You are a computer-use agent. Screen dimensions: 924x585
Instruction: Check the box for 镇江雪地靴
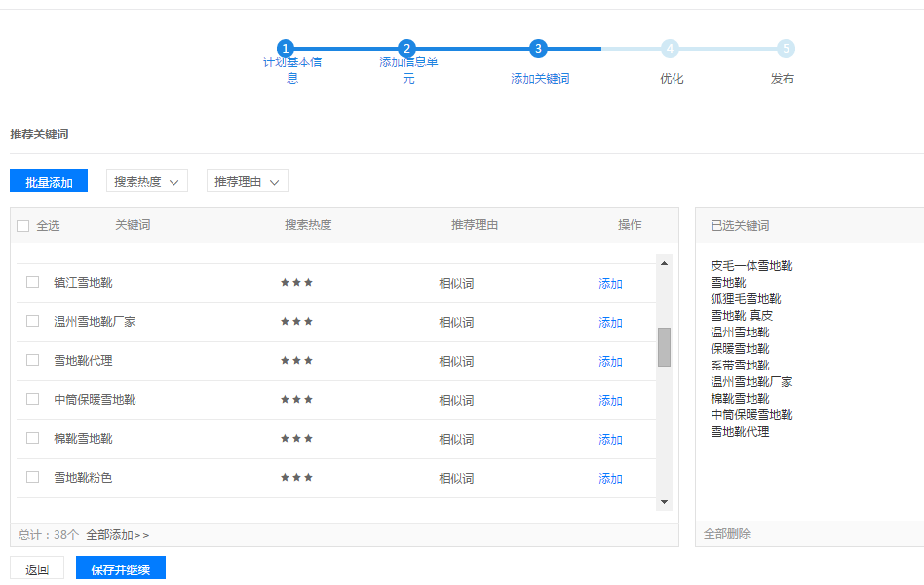(x=32, y=282)
